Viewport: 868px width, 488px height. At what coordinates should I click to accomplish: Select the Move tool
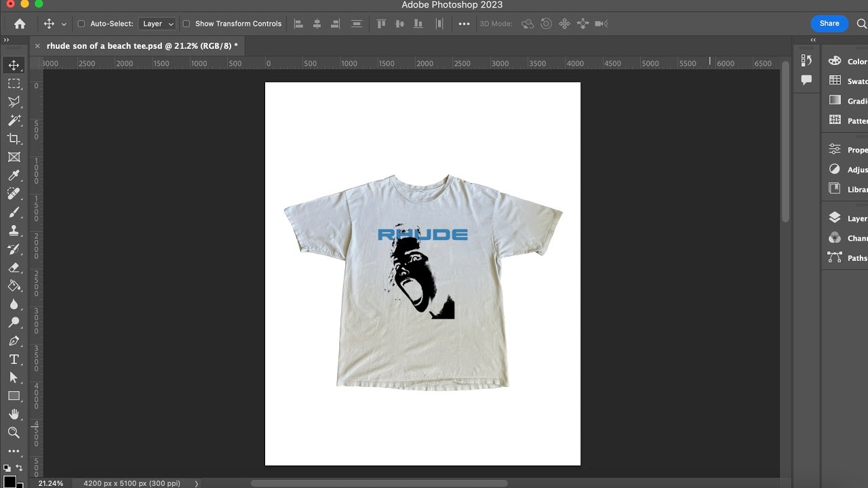14,65
